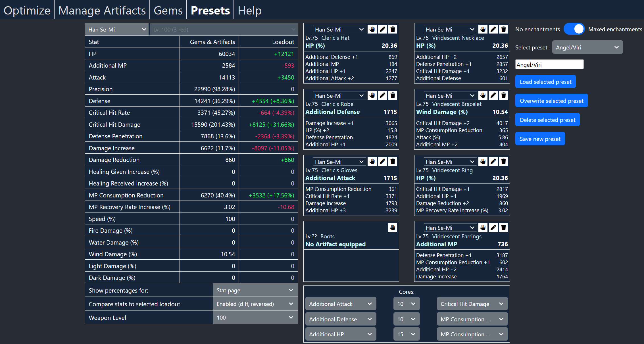Open the Gems tab
This screenshot has width=644, height=344.
point(168,10)
